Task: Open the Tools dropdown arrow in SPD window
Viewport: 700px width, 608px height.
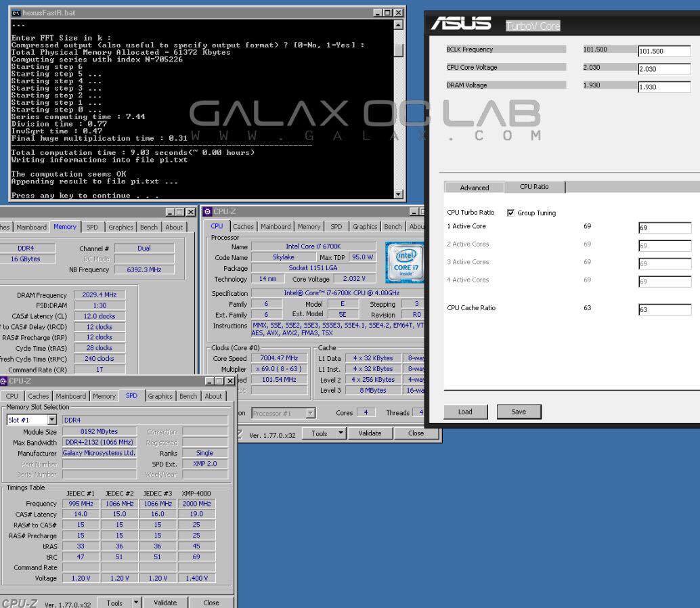Action: tap(136, 602)
